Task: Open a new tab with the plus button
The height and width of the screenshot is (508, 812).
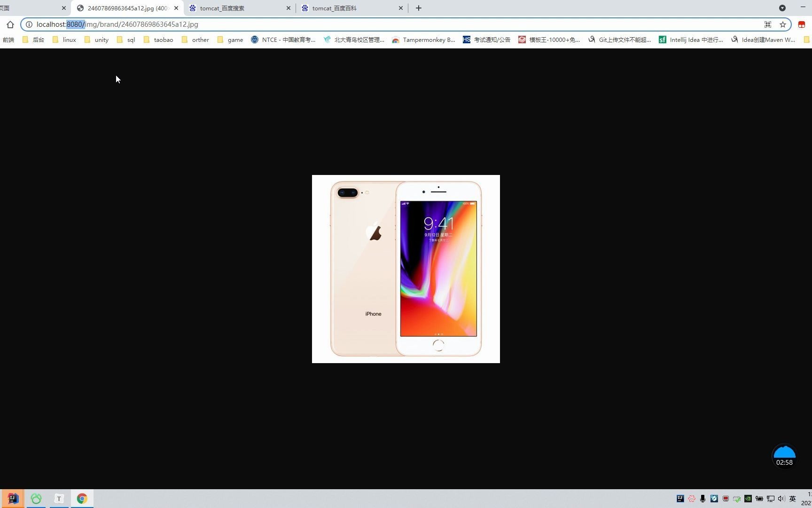Action: (x=419, y=8)
